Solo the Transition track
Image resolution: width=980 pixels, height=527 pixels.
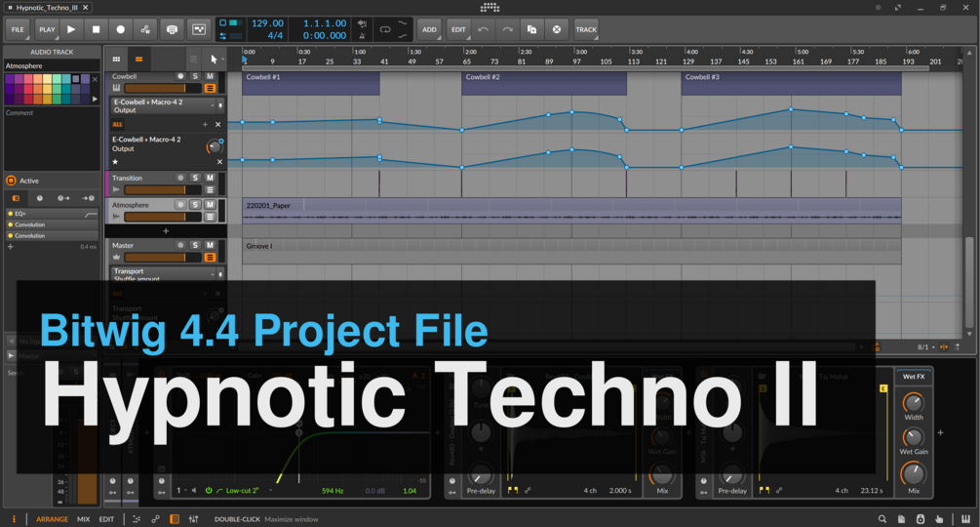point(195,179)
